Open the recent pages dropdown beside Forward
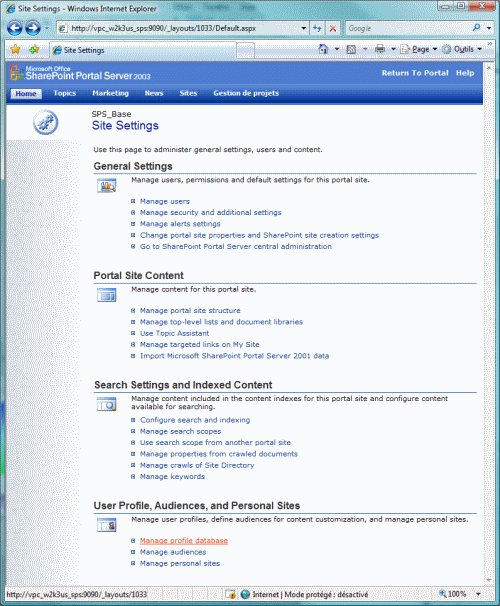The image size is (500, 606). (47, 28)
